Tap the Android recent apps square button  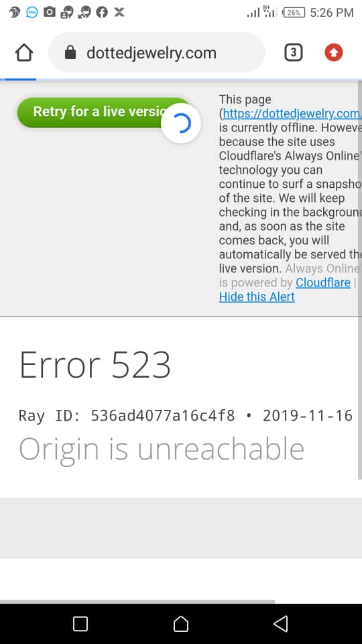(80, 624)
